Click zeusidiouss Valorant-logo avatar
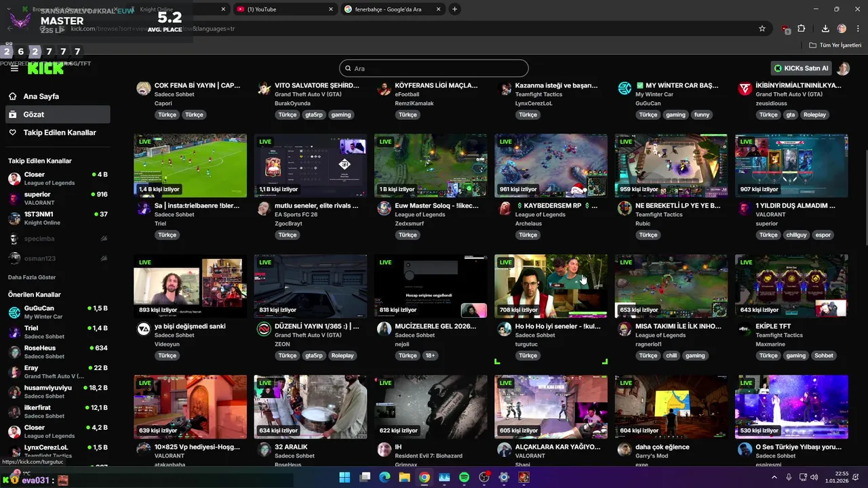The image size is (868, 488). tap(745, 89)
